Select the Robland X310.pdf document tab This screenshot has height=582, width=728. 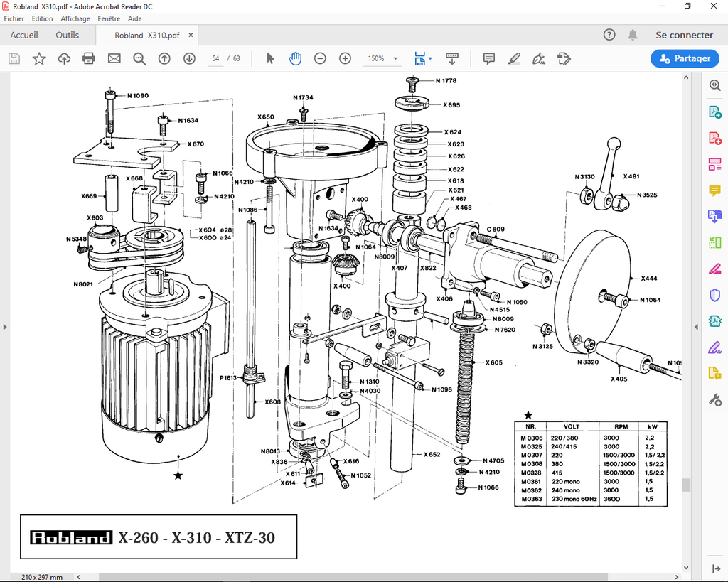146,36
